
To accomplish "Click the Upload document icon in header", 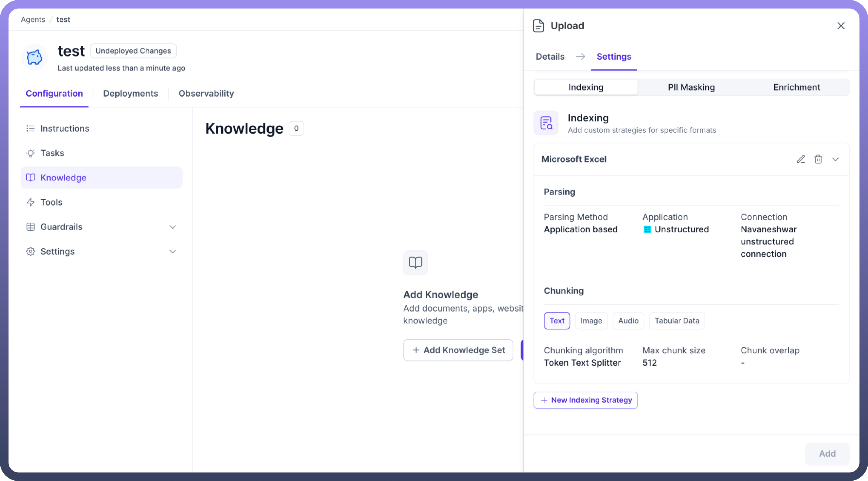I will [539, 26].
